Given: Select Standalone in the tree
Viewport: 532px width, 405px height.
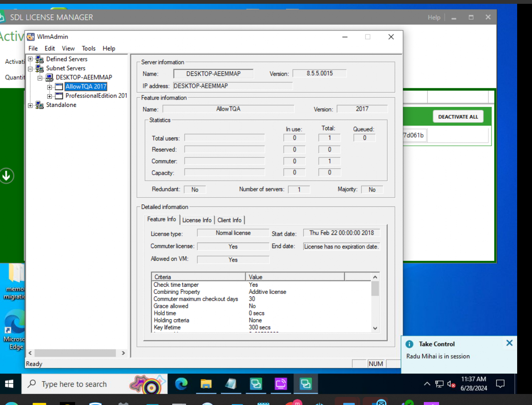Looking at the screenshot, I should (61, 105).
